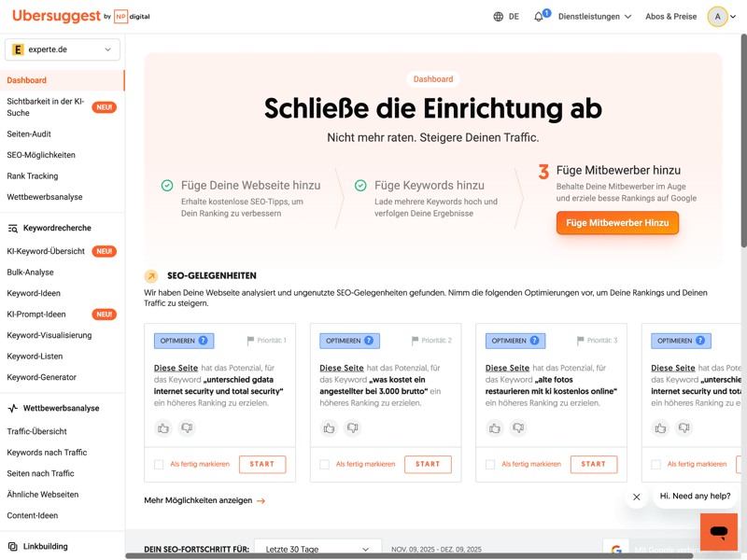747x560 pixels.
Task: Thumbs down the angestellter 3.000 brutto card
Action: (x=353, y=428)
